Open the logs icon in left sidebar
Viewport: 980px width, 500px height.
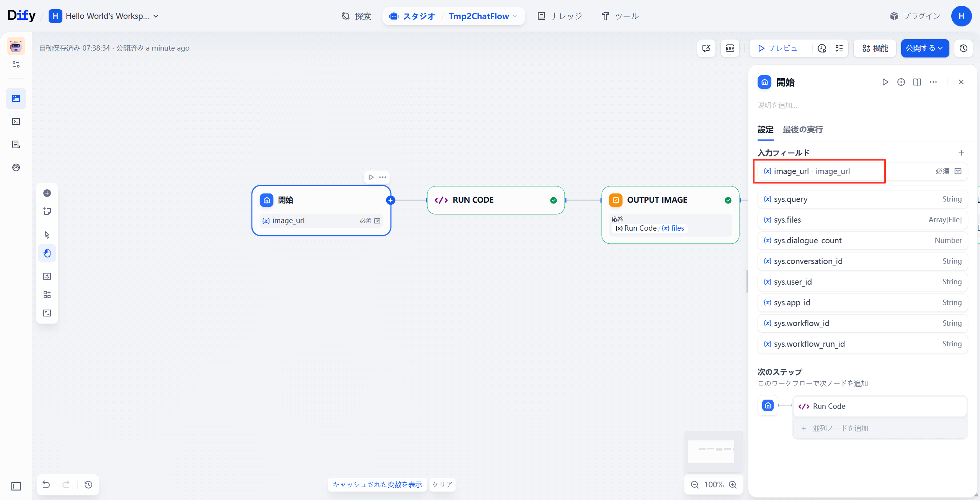(x=16, y=144)
